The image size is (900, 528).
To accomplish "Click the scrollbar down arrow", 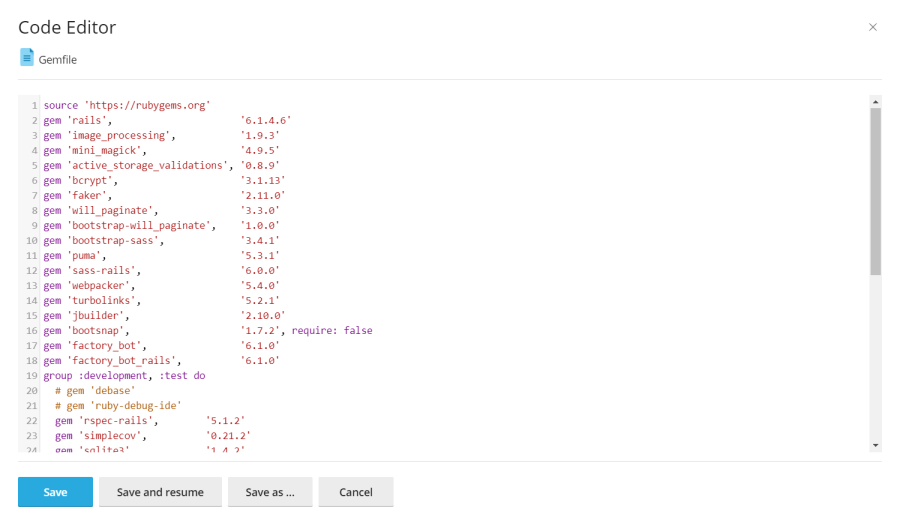I will [x=875, y=444].
